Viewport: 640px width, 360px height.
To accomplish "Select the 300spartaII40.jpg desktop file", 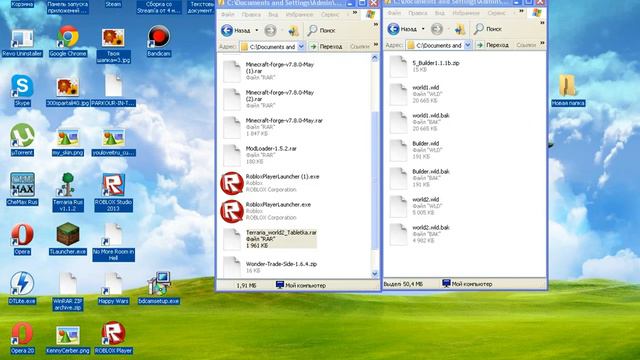I will [x=68, y=92].
